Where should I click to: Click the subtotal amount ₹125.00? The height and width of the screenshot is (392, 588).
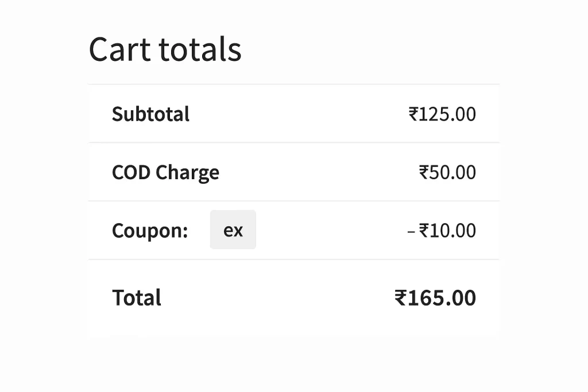coord(442,114)
